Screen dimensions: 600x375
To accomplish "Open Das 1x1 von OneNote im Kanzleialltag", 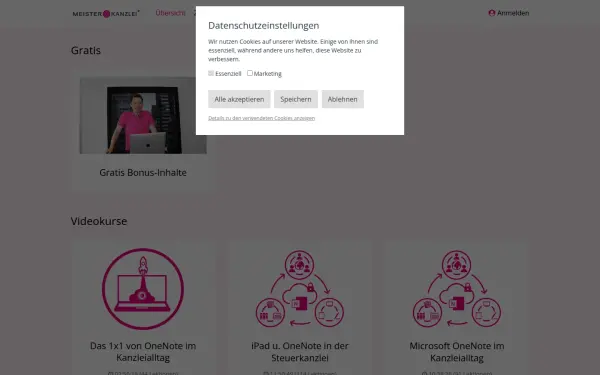I will tap(143, 352).
